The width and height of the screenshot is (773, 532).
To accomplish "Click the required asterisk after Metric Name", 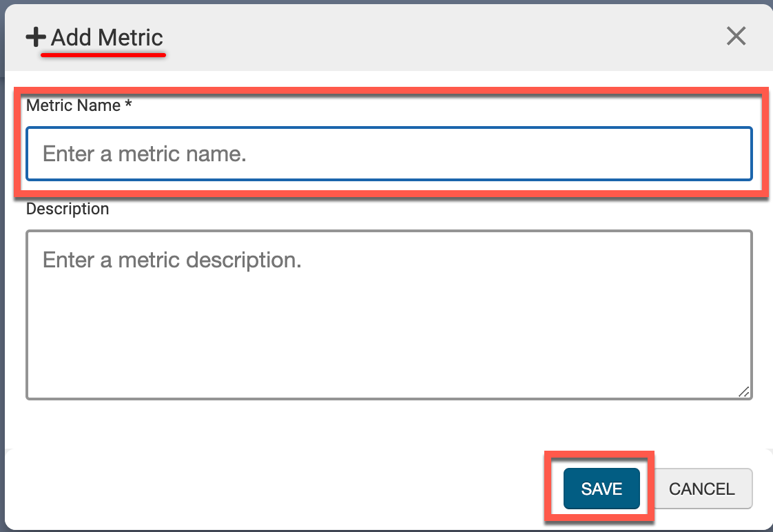I will pos(128,105).
